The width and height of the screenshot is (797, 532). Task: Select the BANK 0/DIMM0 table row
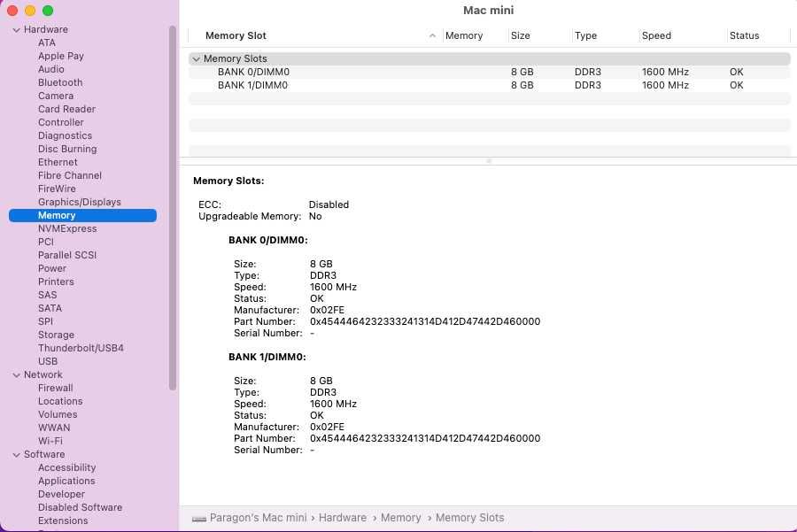tap(490, 73)
